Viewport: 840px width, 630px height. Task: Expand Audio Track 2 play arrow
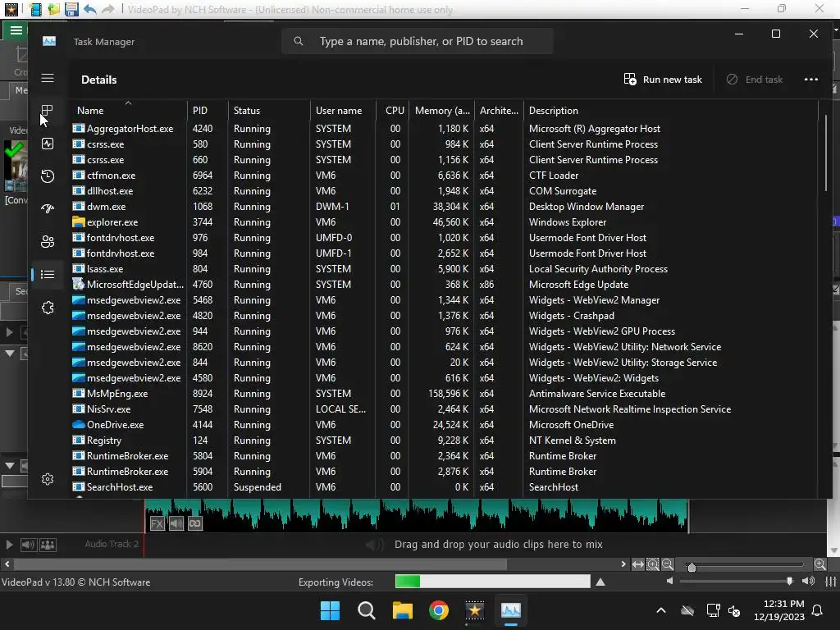tap(9, 545)
